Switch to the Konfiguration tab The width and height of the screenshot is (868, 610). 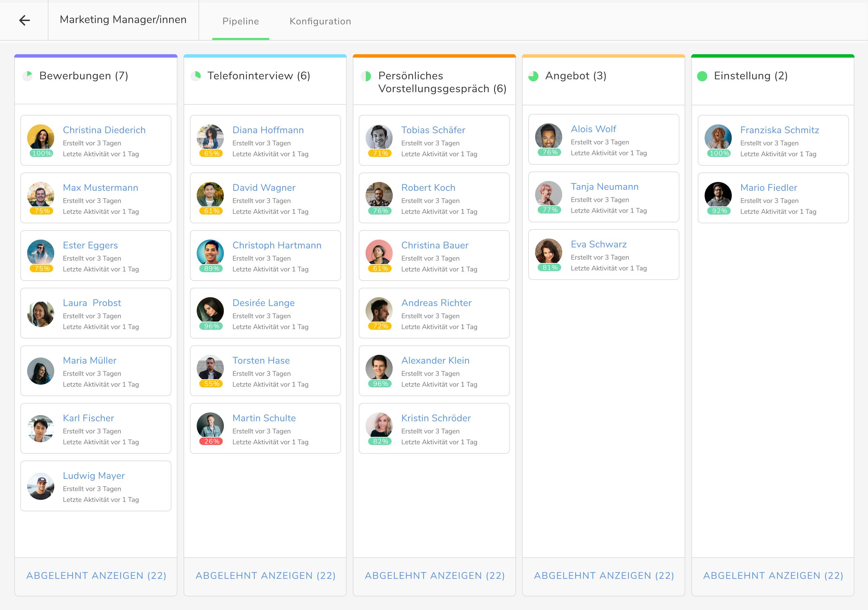point(320,21)
